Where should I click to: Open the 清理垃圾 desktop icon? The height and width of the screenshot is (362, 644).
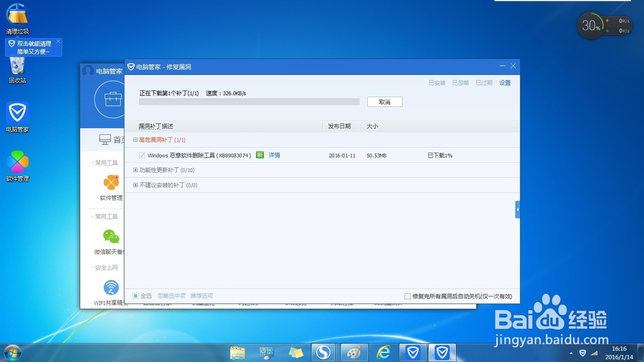pos(17,17)
